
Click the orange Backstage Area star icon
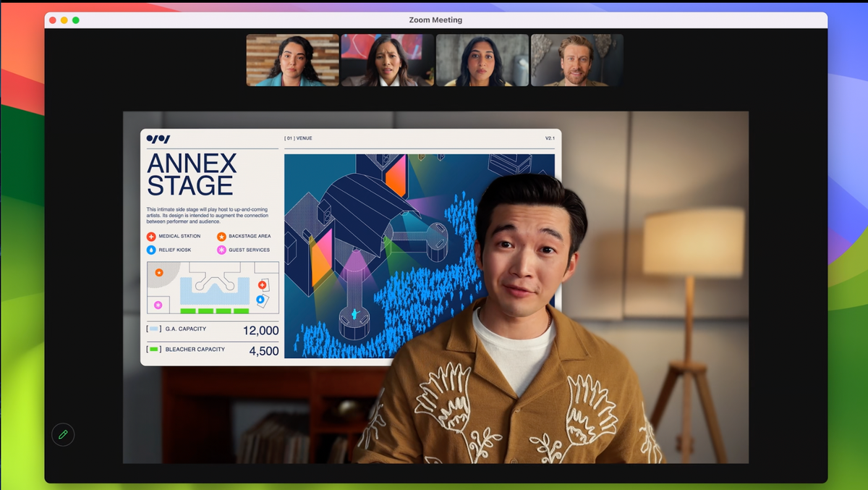click(221, 237)
